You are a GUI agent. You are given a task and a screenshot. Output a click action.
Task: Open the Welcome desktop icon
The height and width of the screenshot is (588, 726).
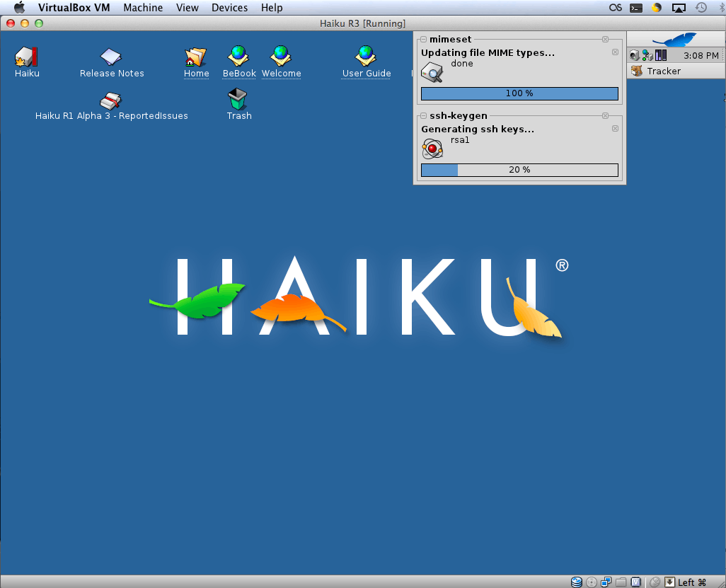coord(281,53)
